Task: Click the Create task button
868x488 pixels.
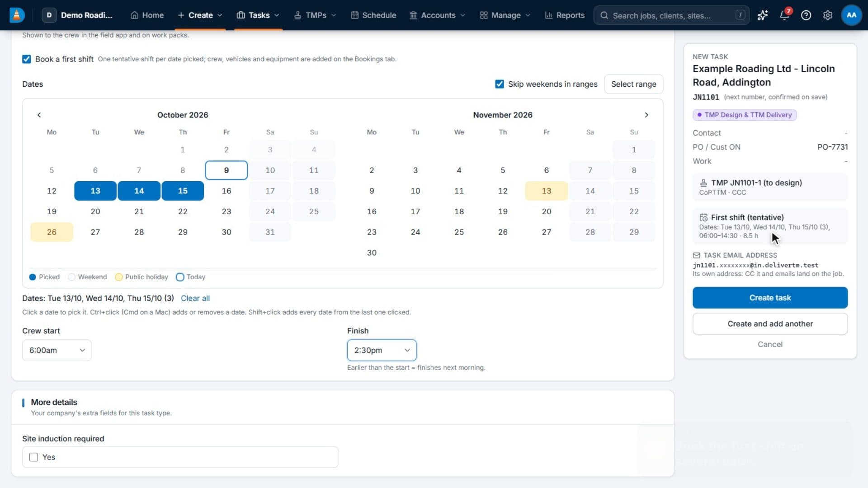Action: click(770, 298)
